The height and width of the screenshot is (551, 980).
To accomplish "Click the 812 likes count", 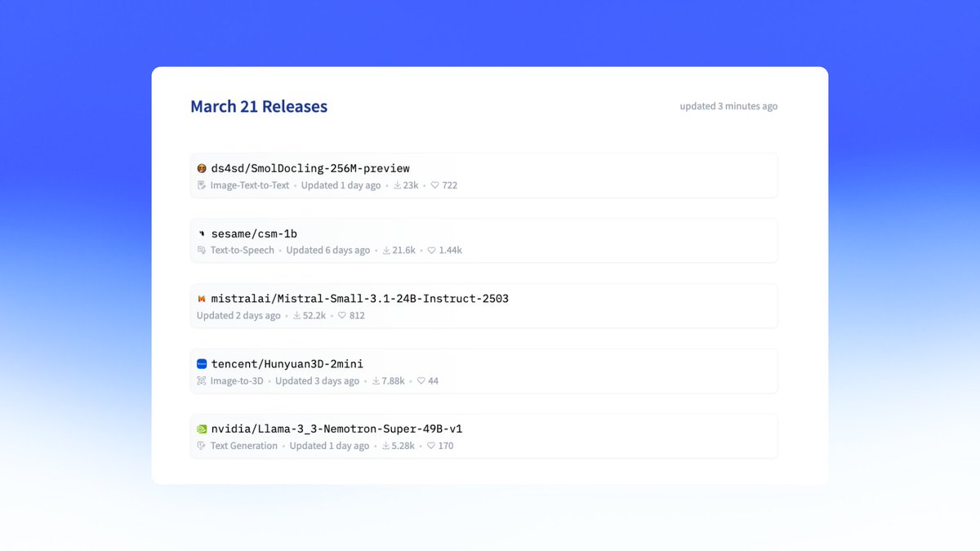I will point(358,316).
